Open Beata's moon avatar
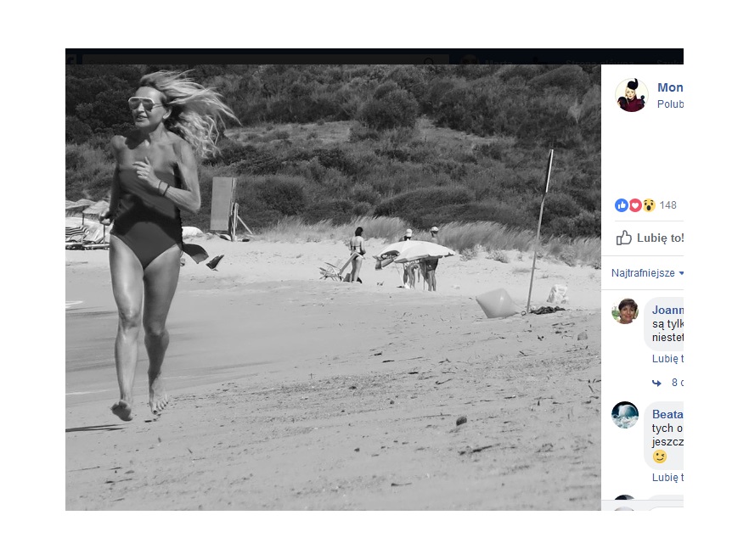The width and height of the screenshot is (749, 560). click(625, 415)
